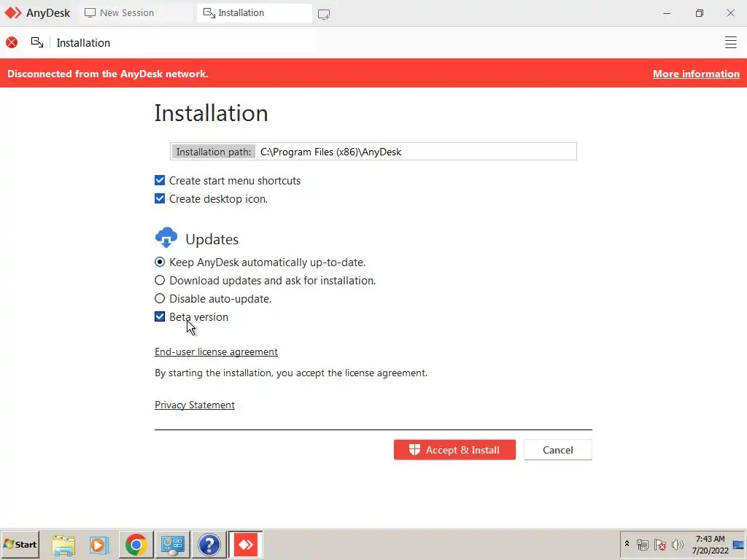Viewport: 747px width, 560px height.
Task: Open the End-user license agreement link
Action: [216, 351]
